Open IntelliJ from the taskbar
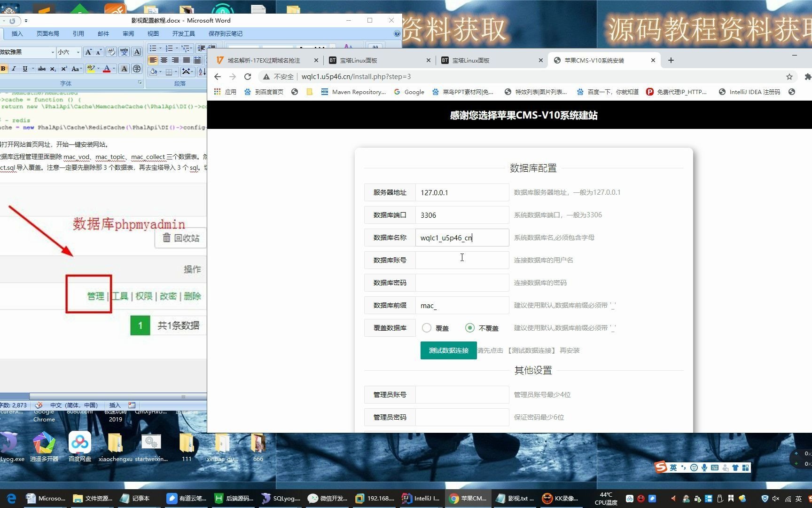This screenshot has height=508, width=812. point(421,498)
